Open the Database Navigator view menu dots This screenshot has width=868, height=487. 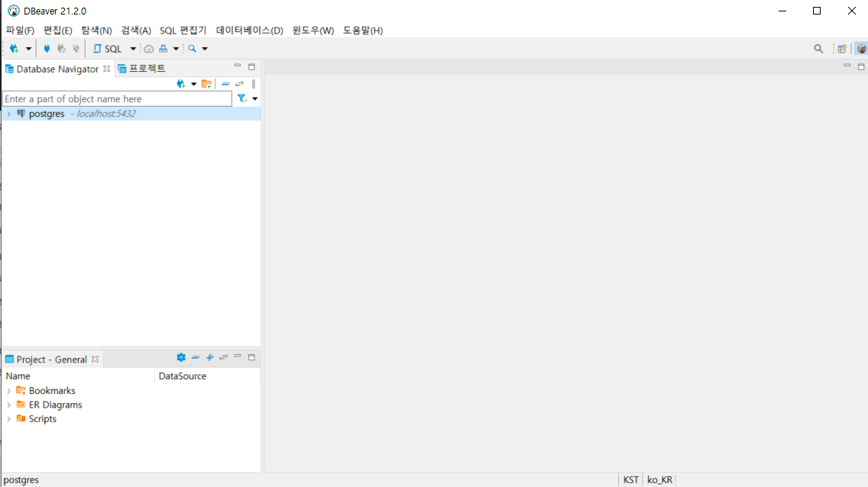coord(254,84)
